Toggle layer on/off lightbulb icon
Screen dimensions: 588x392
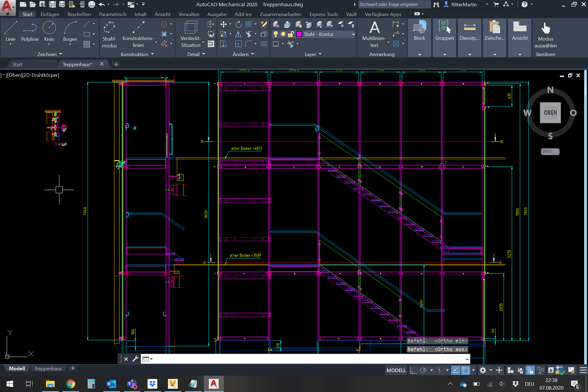[276, 34]
